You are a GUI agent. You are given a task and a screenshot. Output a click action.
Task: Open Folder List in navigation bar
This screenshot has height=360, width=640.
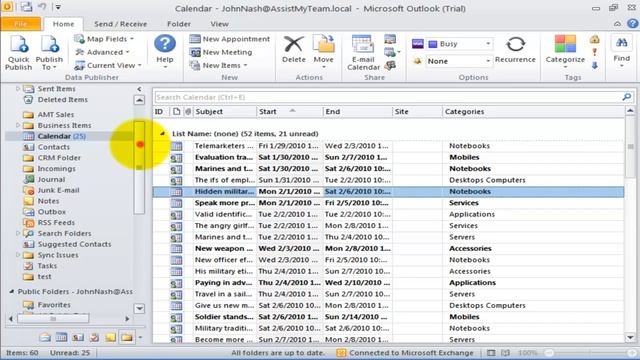pos(127,337)
